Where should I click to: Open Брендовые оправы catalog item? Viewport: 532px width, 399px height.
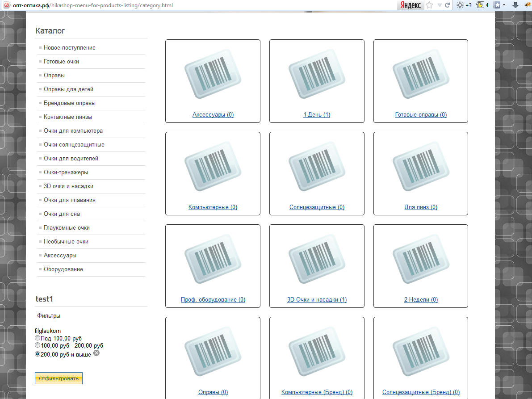70,103
